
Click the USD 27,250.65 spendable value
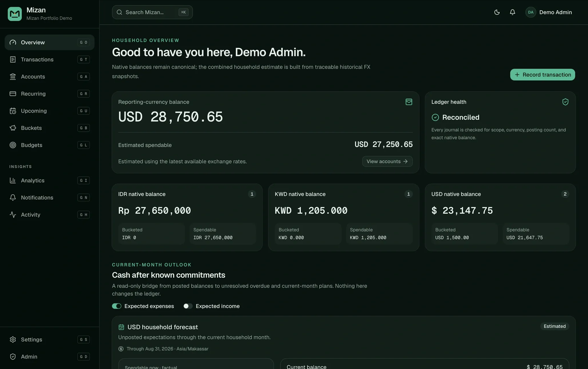click(x=384, y=144)
